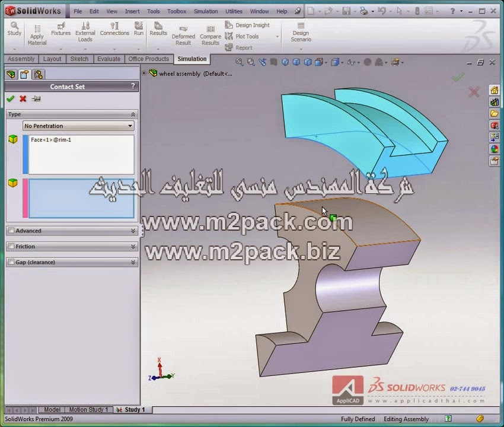Expand Gap (clearance) section chevron
The width and height of the screenshot is (504, 427).
point(133,262)
